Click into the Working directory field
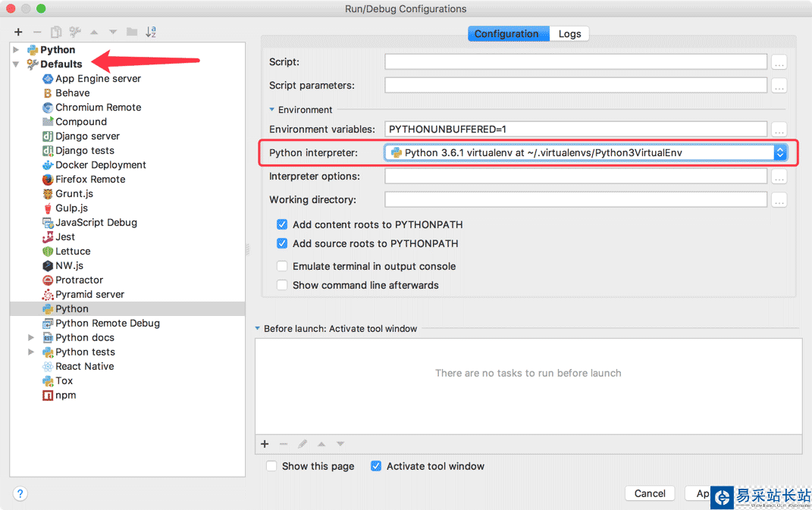This screenshot has height=510, width=812. tap(576, 200)
